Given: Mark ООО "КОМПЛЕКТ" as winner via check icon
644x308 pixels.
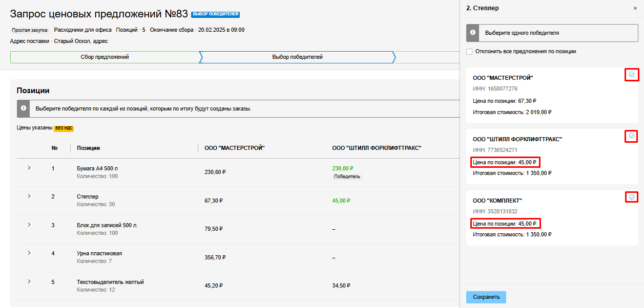Looking at the screenshot, I should coord(631,197).
